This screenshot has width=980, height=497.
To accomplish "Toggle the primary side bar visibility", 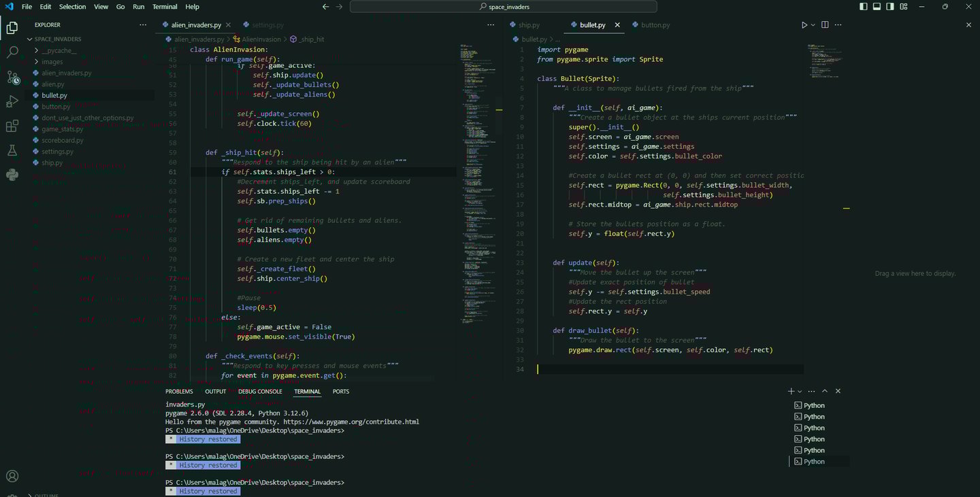I will 864,7.
